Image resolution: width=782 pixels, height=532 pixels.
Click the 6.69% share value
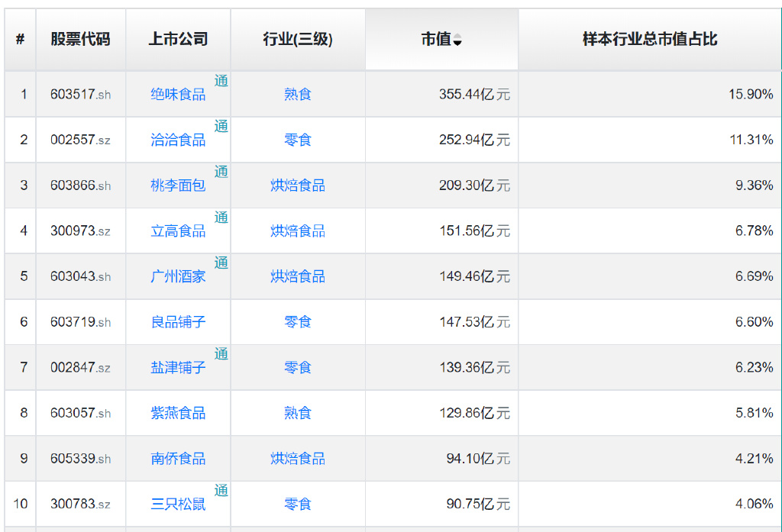754,276
